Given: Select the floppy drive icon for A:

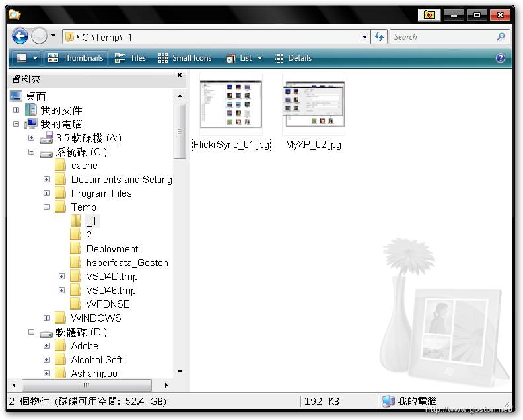Looking at the screenshot, I should pyautogui.click(x=46, y=138).
